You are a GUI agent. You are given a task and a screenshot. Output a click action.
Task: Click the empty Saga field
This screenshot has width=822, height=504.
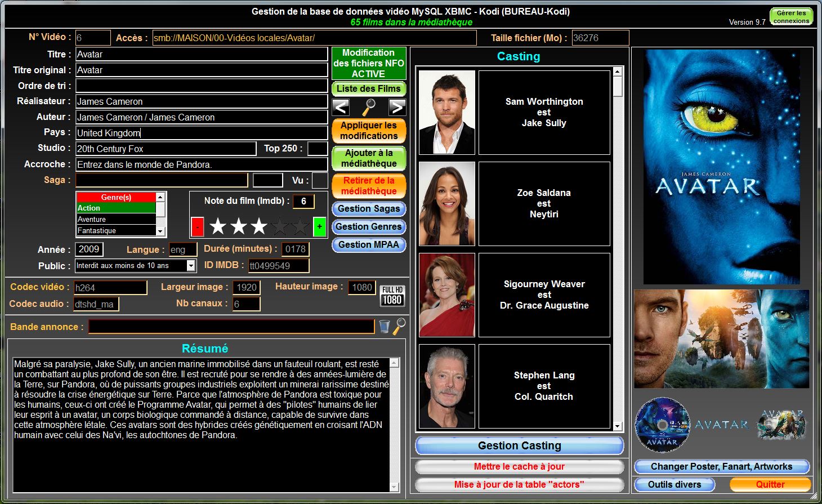point(162,180)
